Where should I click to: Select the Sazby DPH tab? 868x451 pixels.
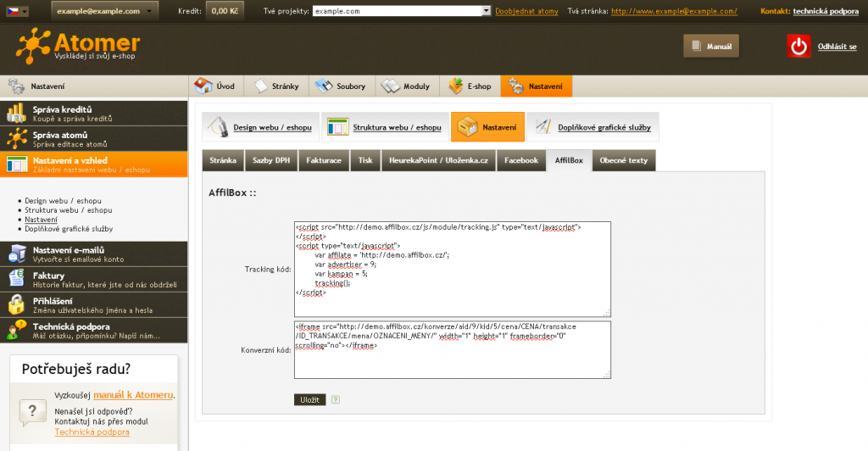[270, 160]
